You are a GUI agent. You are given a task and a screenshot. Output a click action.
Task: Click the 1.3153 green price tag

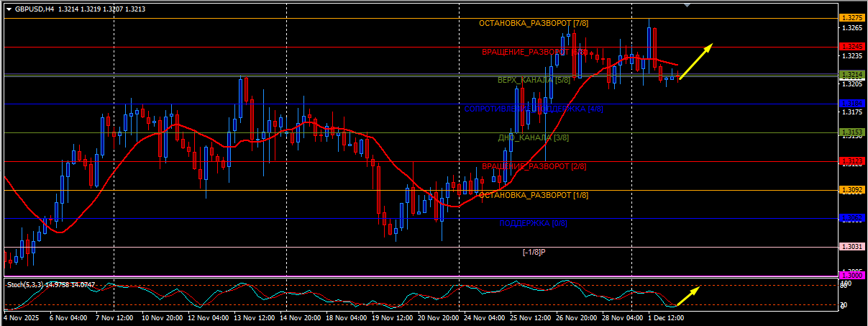click(x=851, y=132)
